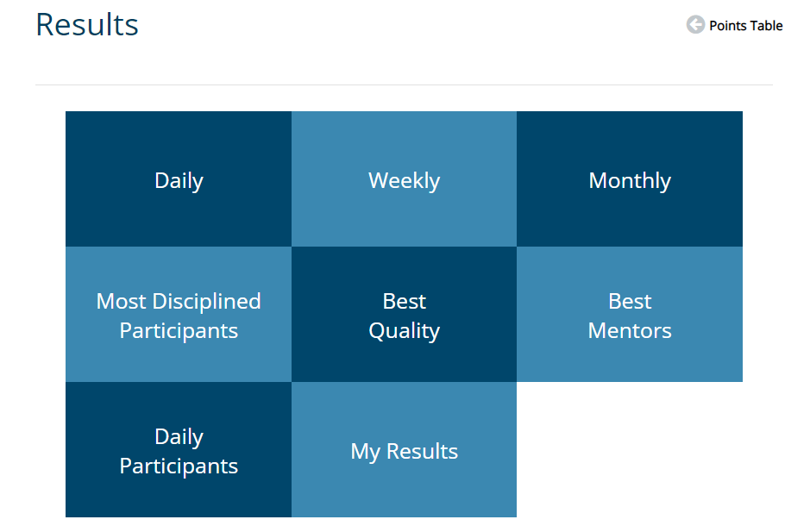This screenshot has width=810, height=532.
Task: Go to the My Results tile
Action: (x=404, y=449)
